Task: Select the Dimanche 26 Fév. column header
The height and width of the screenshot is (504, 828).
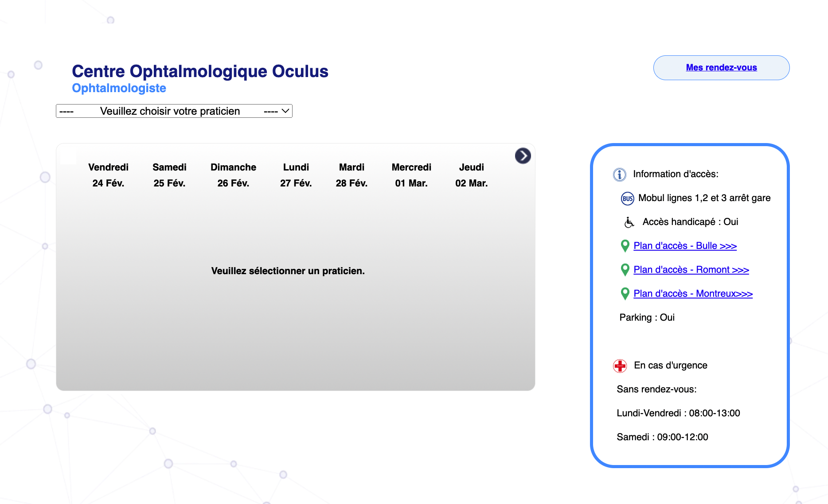Action: click(233, 175)
